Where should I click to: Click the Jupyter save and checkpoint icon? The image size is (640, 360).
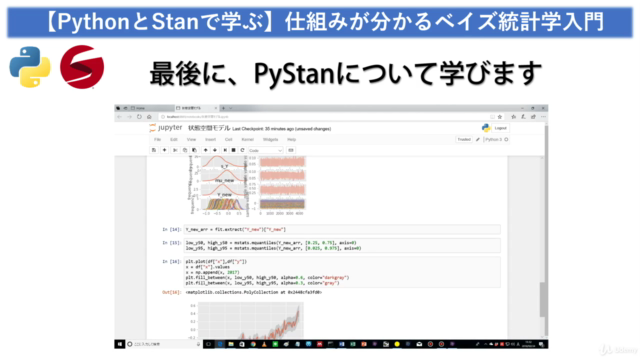click(154, 150)
